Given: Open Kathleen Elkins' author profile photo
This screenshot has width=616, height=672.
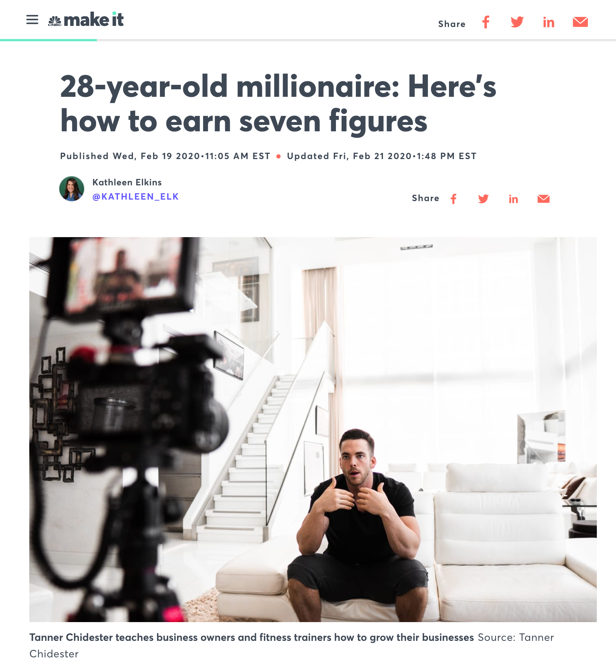Looking at the screenshot, I should pyautogui.click(x=72, y=189).
